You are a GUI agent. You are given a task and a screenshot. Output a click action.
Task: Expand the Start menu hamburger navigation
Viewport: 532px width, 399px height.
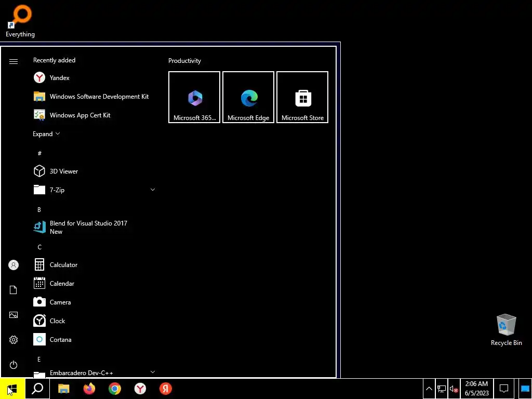coord(13,61)
